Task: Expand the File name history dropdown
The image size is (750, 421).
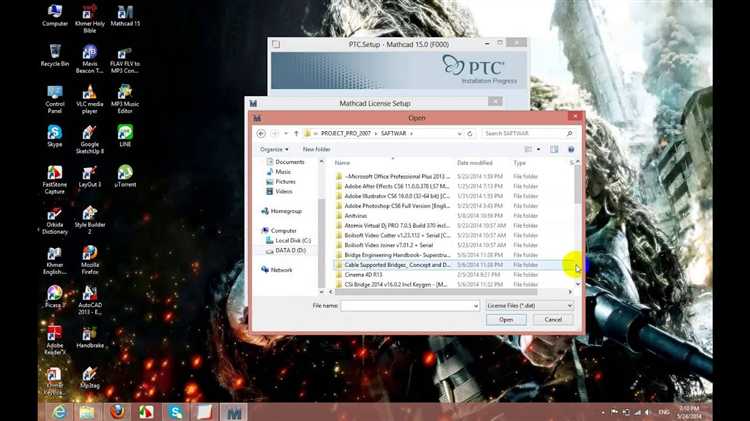Action: click(475, 306)
